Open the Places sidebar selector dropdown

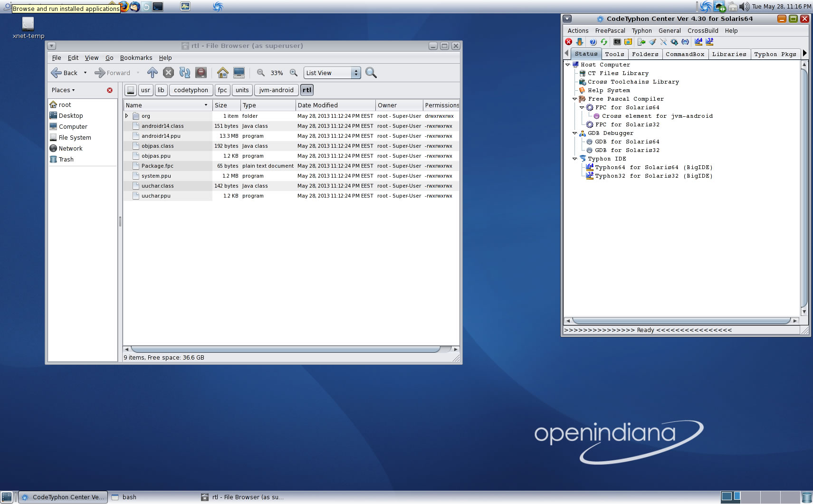(63, 90)
